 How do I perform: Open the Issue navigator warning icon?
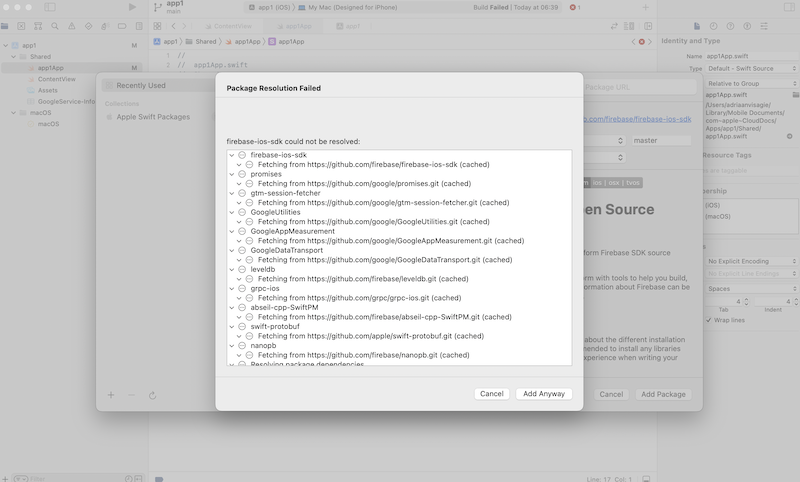73,25
